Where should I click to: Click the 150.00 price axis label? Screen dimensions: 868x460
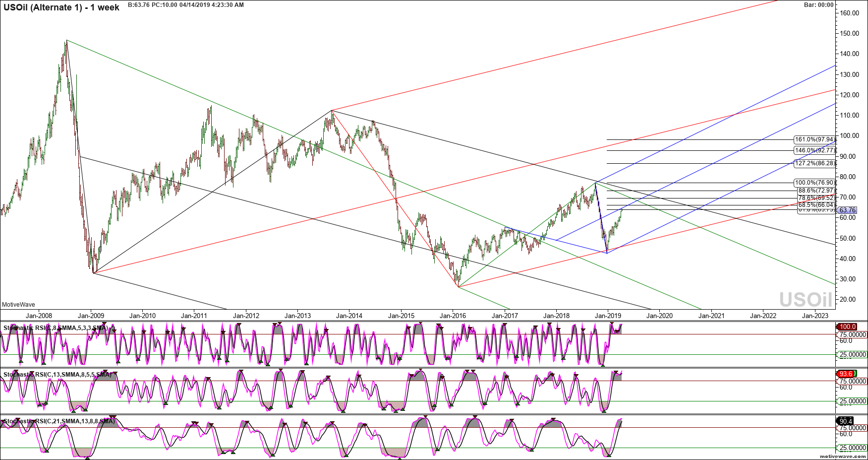coord(850,34)
